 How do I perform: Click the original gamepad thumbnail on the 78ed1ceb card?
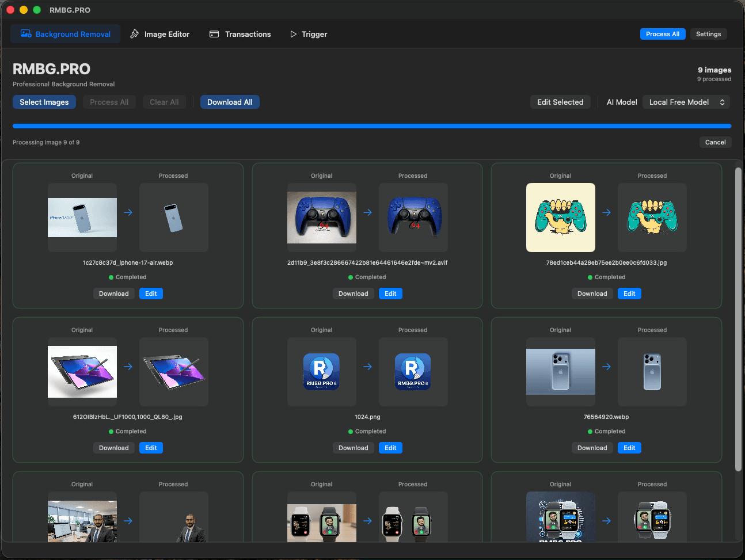(x=560, y=218)
